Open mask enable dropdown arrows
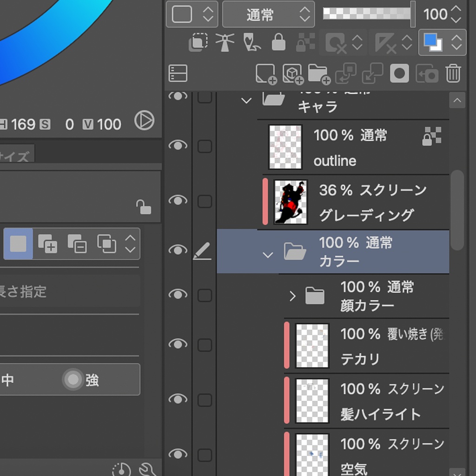 click(357, 42)
